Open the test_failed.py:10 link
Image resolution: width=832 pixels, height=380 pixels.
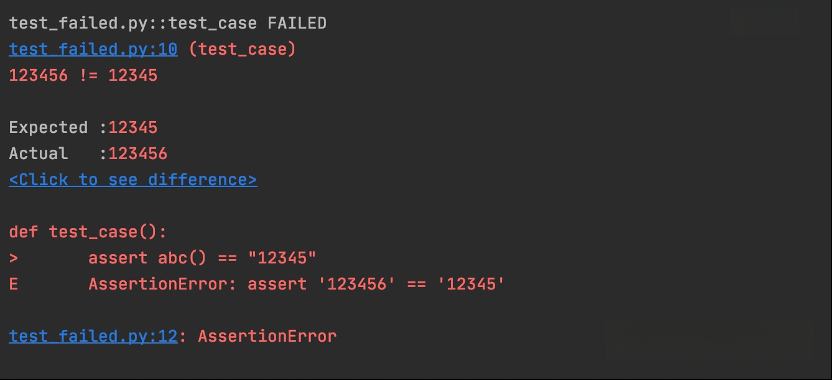click(x=93, y=49)
